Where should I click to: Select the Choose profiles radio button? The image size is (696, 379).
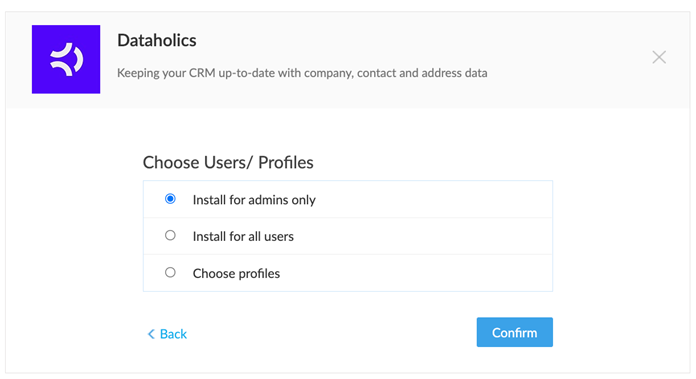(170, 272)
